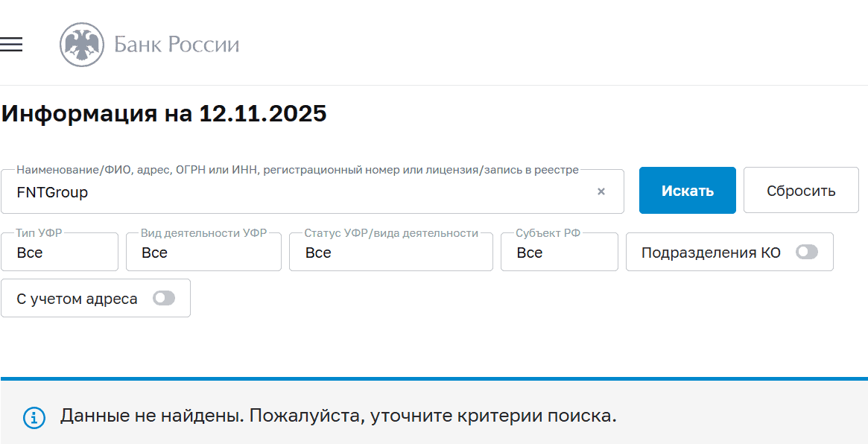Click "Все" inside the Субъект РФ field
The height and width of the screenshot is (444, 868).
[530, 253]
